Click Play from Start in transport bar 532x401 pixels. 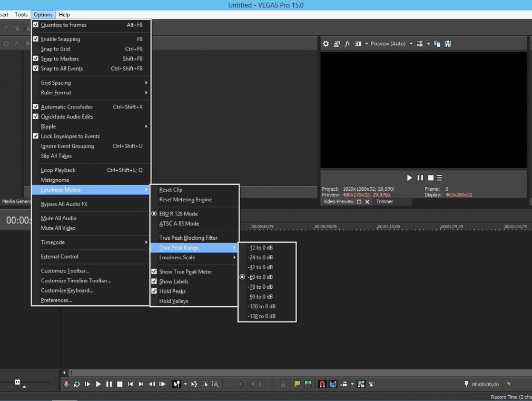point(87,384)
